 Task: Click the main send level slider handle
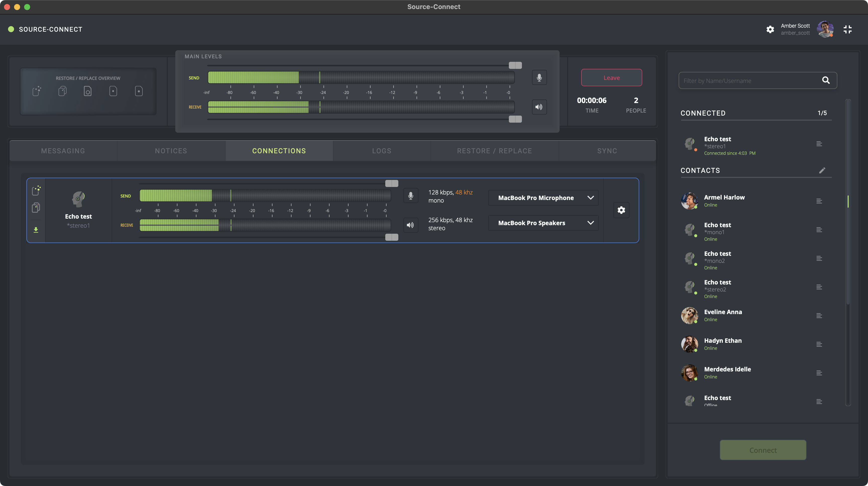[x=515, y=65]
